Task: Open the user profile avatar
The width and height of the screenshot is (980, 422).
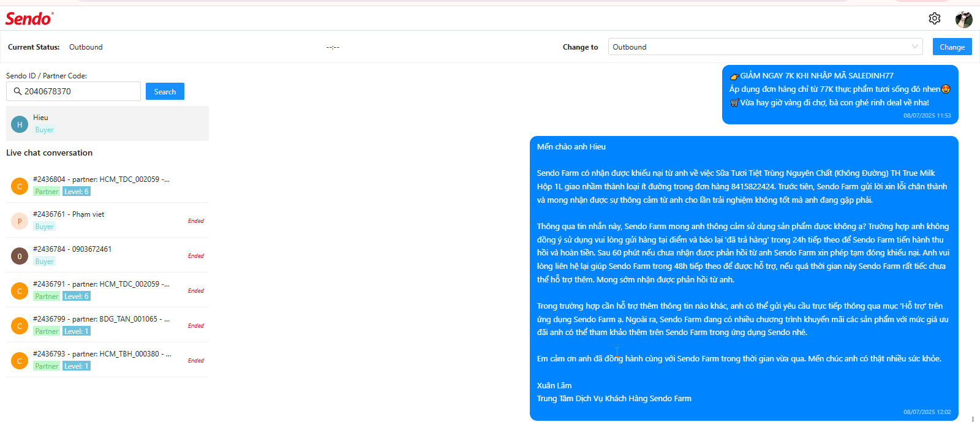Action: point(964,19)
